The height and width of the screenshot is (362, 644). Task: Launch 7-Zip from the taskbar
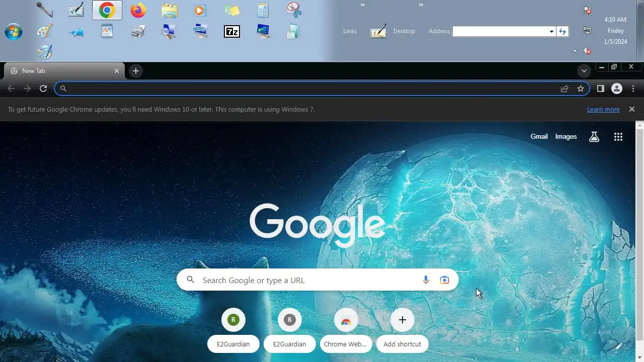pyautogui.click(x=231, y=31)
